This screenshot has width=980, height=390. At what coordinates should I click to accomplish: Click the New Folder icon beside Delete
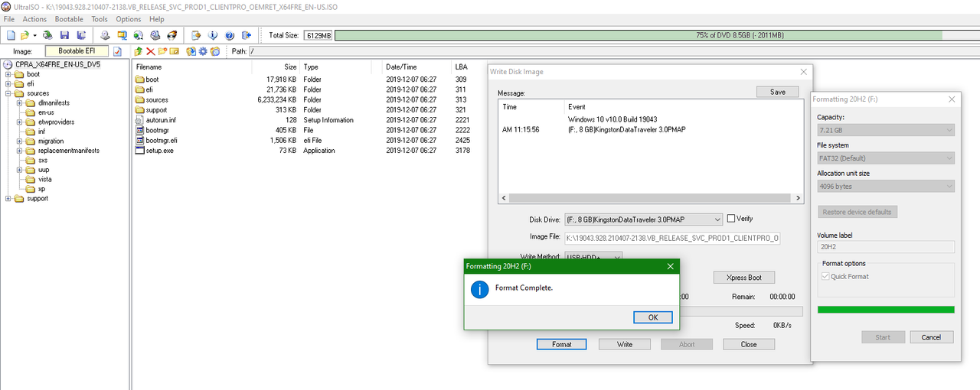(162, 51)
